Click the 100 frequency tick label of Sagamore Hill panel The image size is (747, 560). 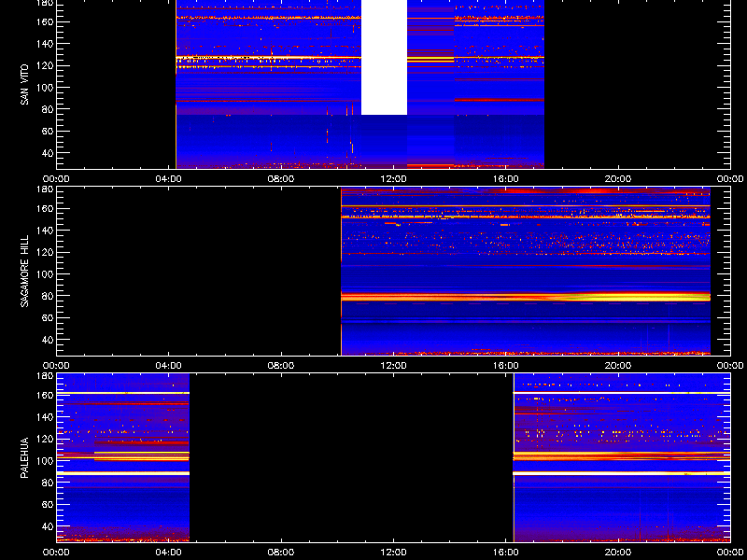pyautogui.click(x=45, y=274)
